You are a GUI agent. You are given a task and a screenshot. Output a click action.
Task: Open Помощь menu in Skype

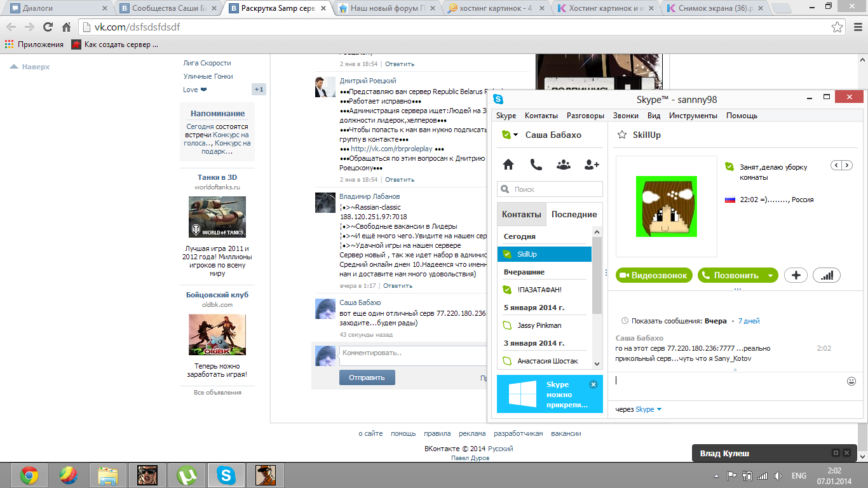742,116
